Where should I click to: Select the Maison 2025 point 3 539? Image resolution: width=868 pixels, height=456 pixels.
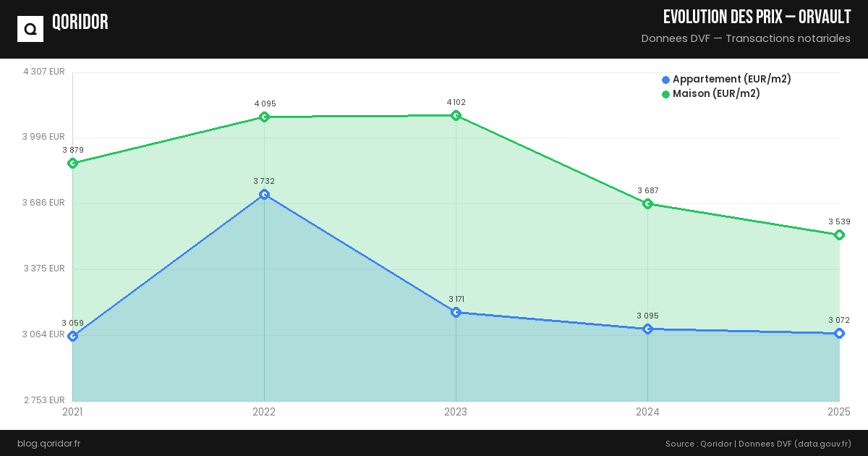click(x=839, y=235)
